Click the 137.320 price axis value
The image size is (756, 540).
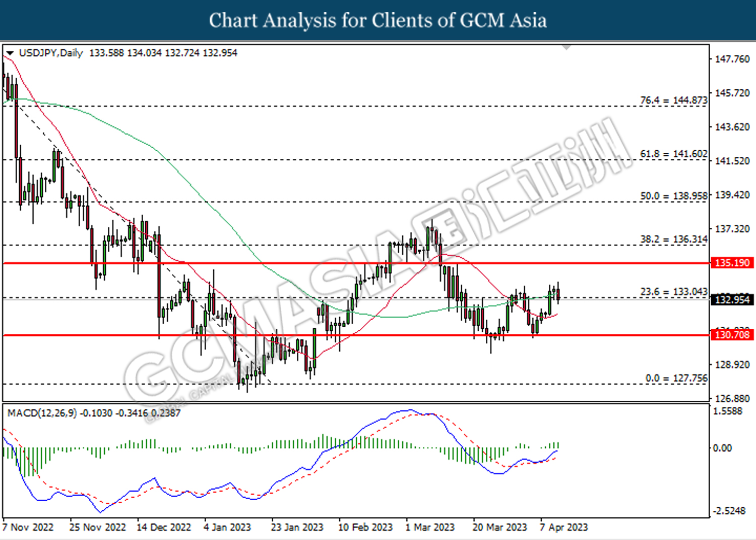click(732, 229)
